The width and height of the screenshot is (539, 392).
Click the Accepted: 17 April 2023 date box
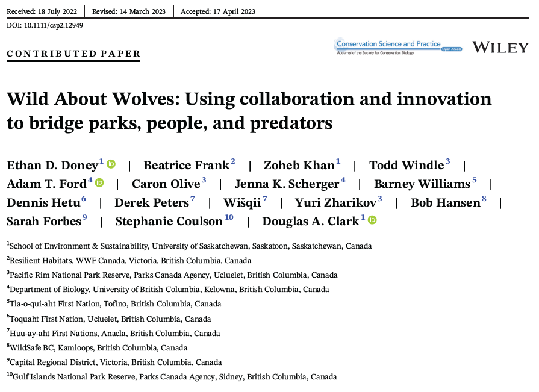click(x=219, y=11)
